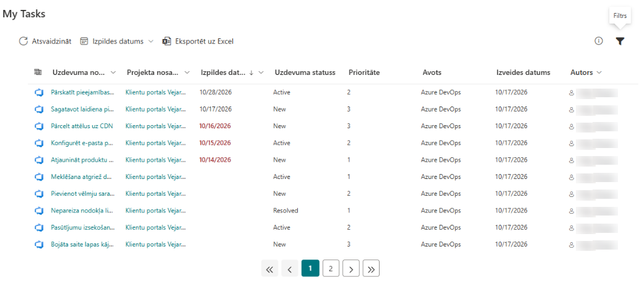Click Azure DevOps icon for Pievienot vēlmju row
The image size is (644, 288).
[x=39, y=193]
